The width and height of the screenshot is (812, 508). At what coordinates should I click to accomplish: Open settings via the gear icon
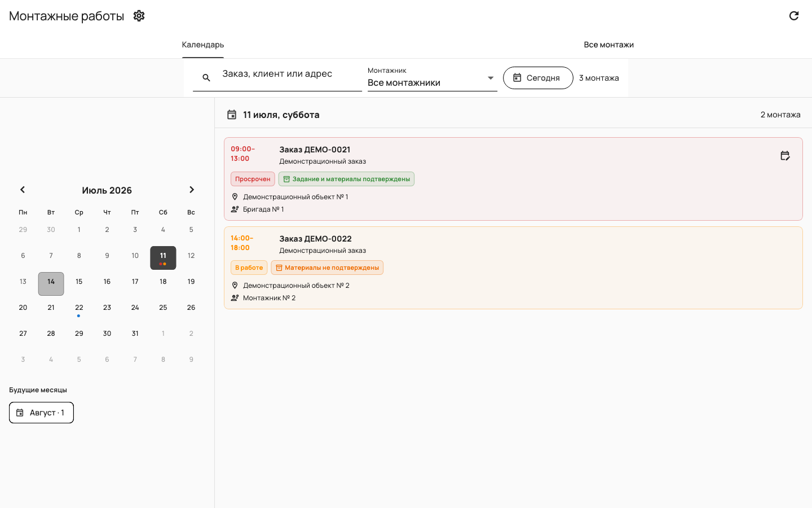139,16
